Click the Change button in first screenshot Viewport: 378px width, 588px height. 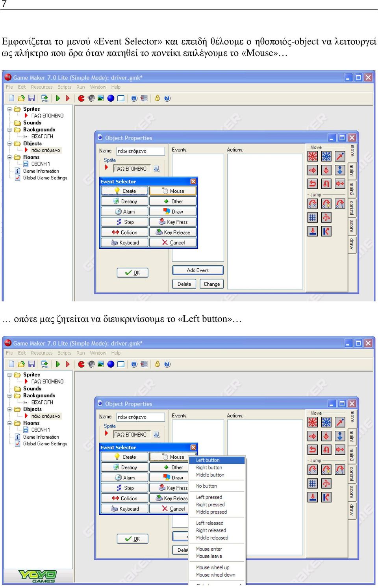[212, 284]
